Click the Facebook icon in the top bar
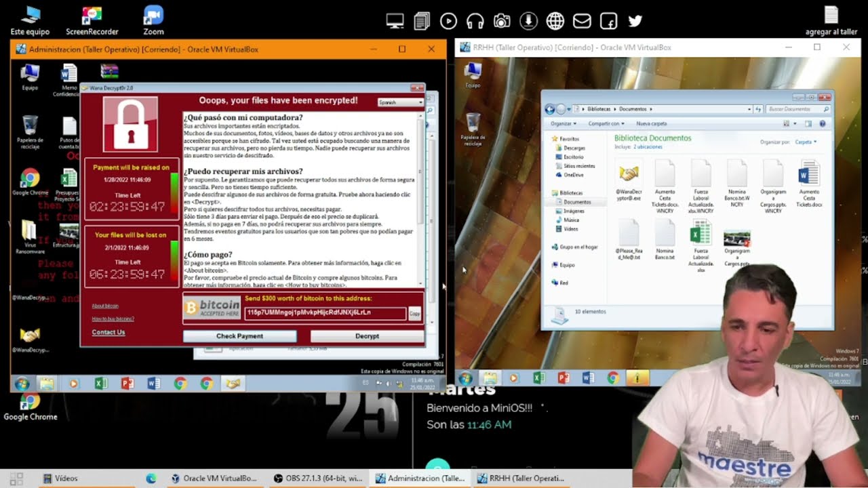868x488 pixels. coord(608,21)
